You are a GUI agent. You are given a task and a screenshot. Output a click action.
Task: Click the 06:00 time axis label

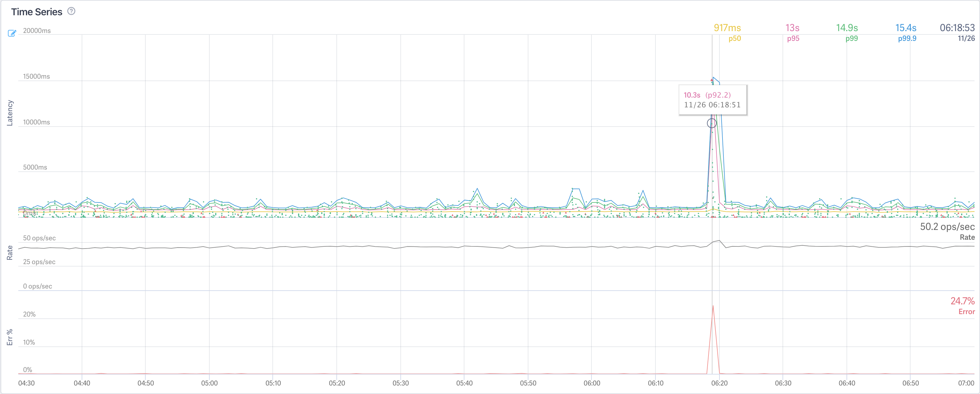pos(591,383)
